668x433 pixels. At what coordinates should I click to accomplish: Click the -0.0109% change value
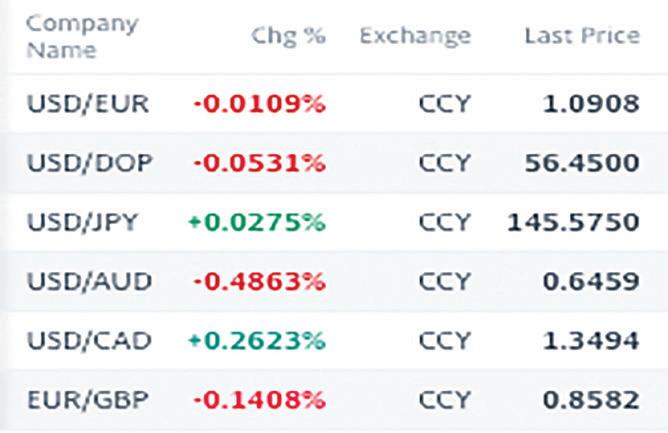coord(258,104)
